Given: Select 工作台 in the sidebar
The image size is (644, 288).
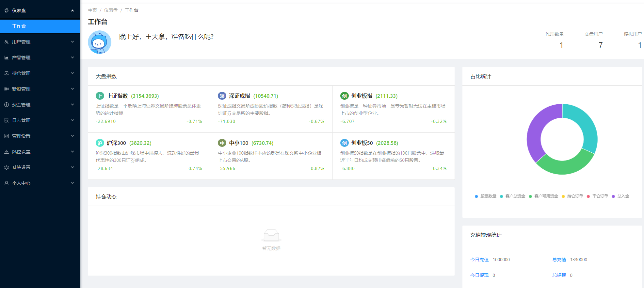Looking at the screenshot, I should coord(19,26).
